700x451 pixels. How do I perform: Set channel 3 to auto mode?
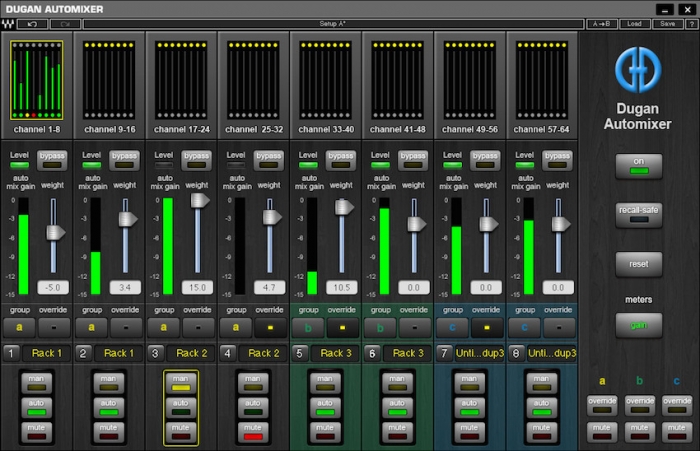click(180, 407)
